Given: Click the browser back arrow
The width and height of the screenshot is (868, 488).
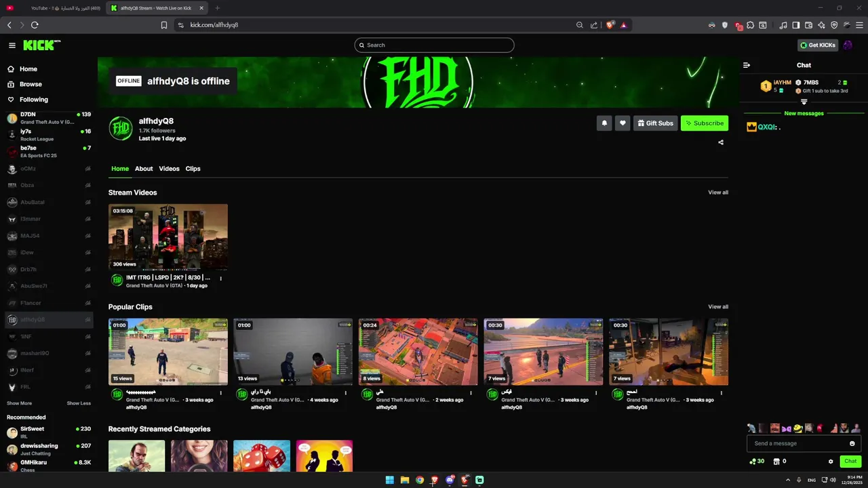Looking at the screenshot, I should click(9, 25).
